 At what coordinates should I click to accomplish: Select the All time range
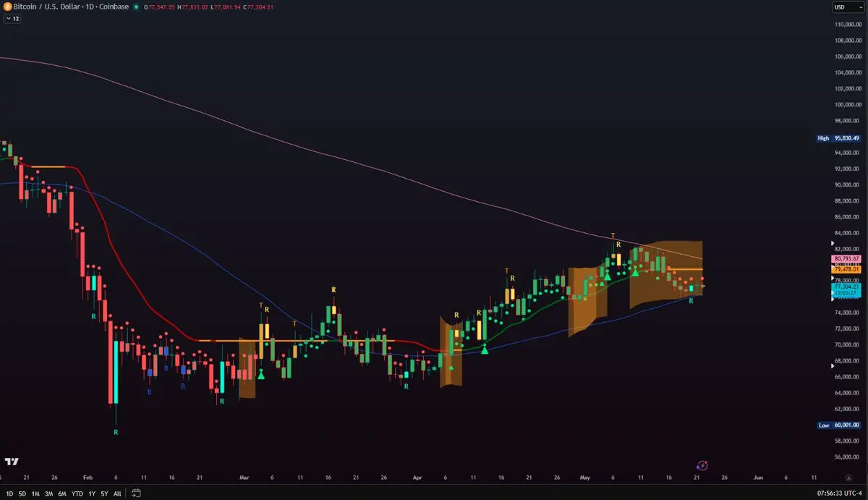(x=117, y=493)
